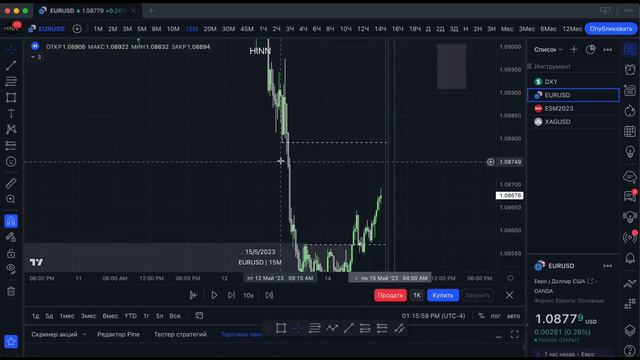640x360 pixels.
Task: Open the notifications bell panel
Action: click(630, 258)
